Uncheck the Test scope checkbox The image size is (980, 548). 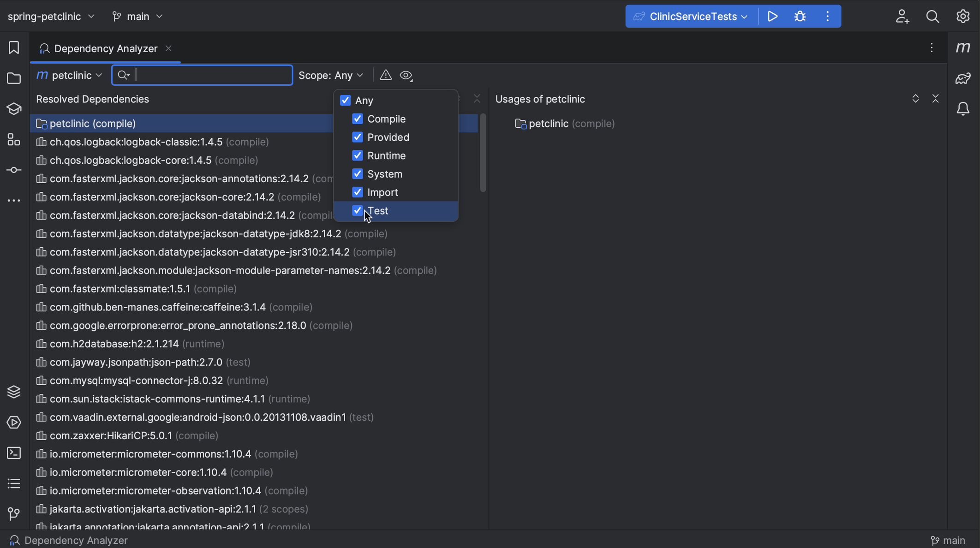tap(357, 210)
